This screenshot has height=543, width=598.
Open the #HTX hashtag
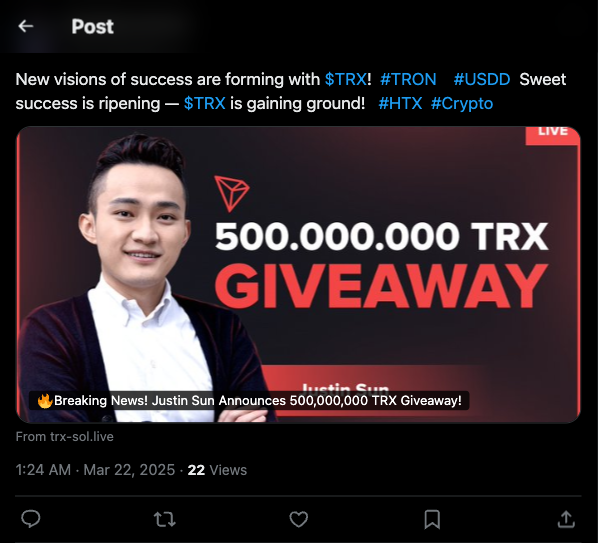coord(400,103)
